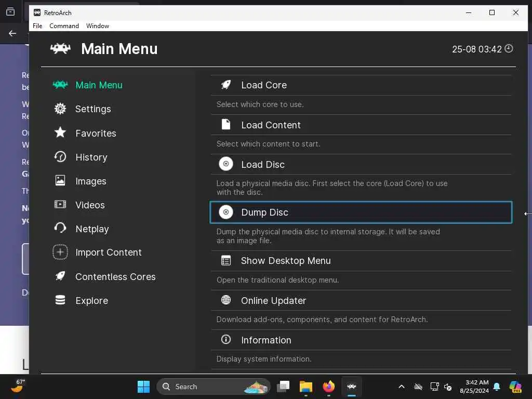The image size is (532, 399).
Task: Choose Load Content entry
Action: coord(361,125)
